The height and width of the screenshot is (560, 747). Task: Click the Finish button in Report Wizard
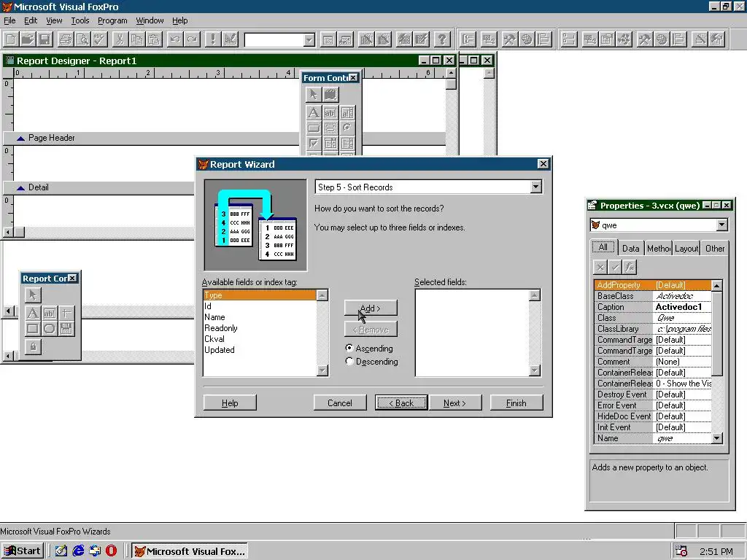click(x=516, y=402)
